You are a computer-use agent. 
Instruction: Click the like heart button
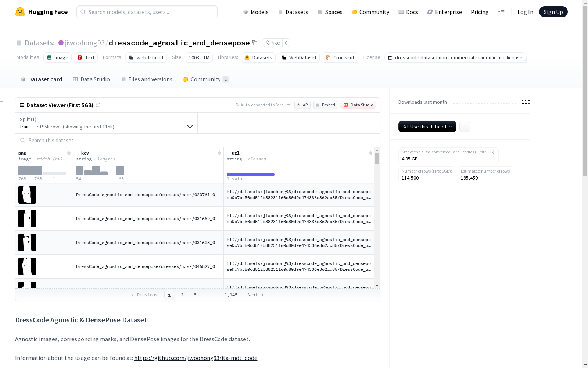click(273, 43)
